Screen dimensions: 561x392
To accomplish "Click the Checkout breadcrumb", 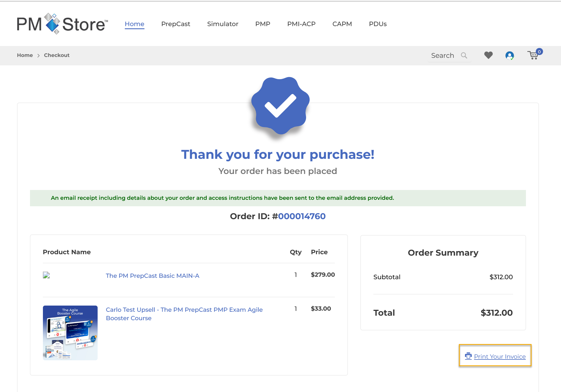I will tap(57, 55).
